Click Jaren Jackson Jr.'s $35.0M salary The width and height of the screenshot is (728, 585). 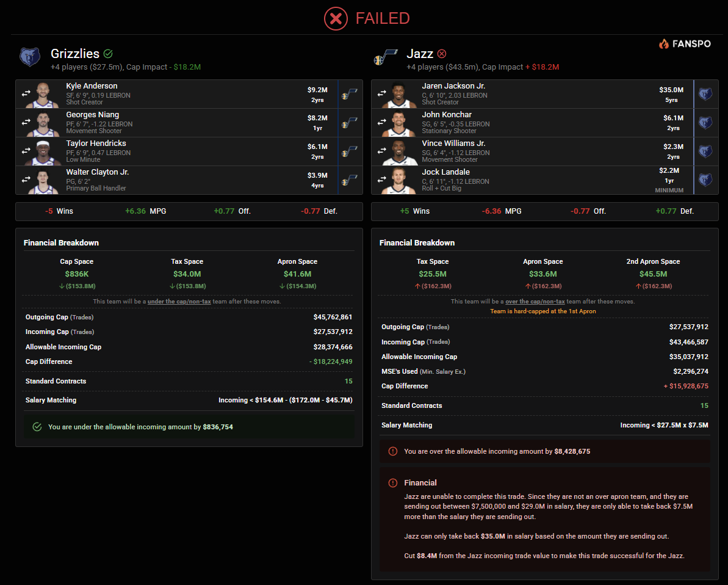(x=671, y=90)
